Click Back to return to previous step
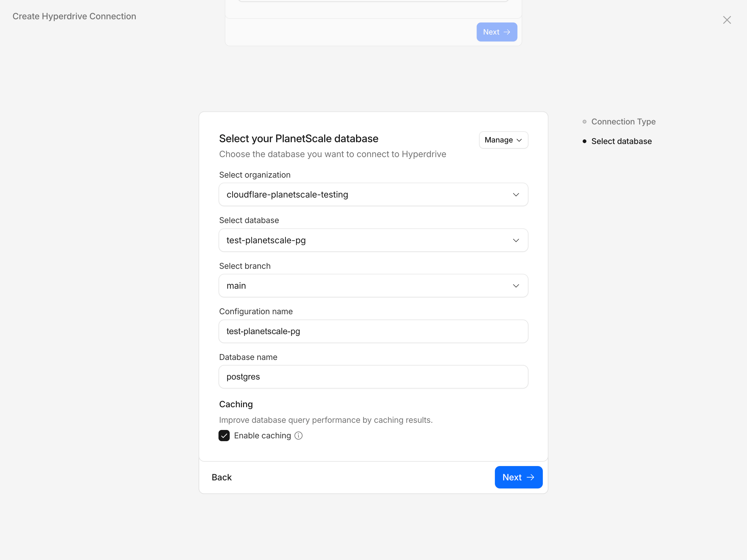Image resolution: width=747 pixels, height=560 pixels. tap(222, 477)
